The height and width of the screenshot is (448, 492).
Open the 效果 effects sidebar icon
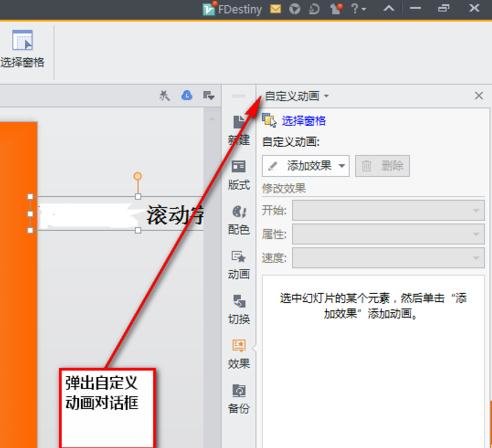tap(239, 354)
